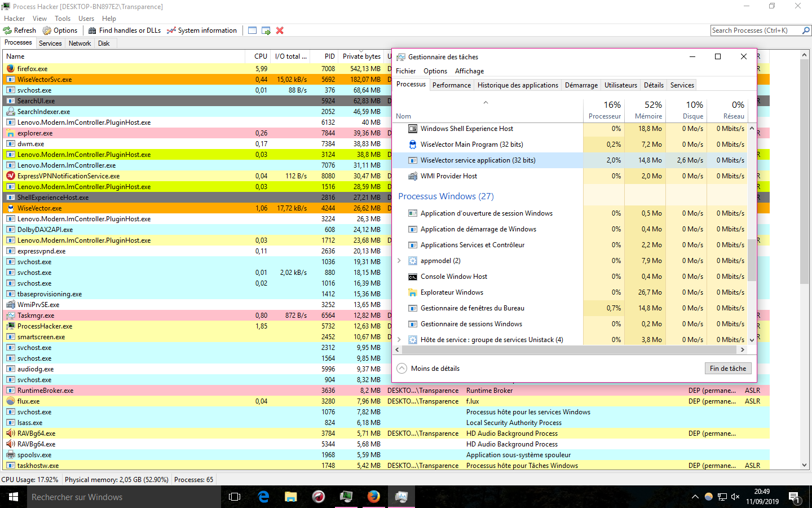The width and height of the screenshot is (812, 508).
Task: Click the Find window and thread icon
Action: tap(266, 30)
